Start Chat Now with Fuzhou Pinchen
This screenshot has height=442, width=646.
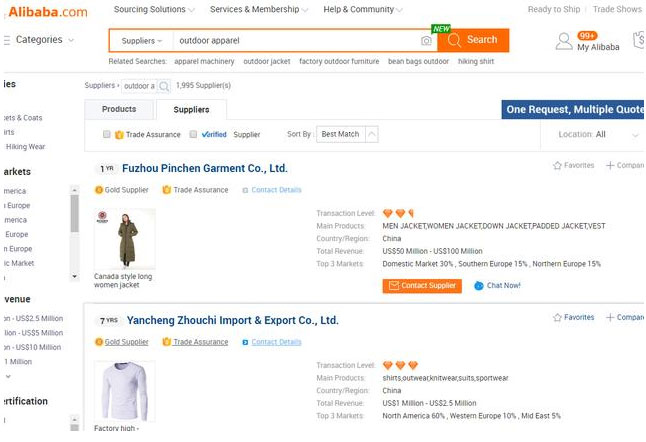[x=497, y=285]
